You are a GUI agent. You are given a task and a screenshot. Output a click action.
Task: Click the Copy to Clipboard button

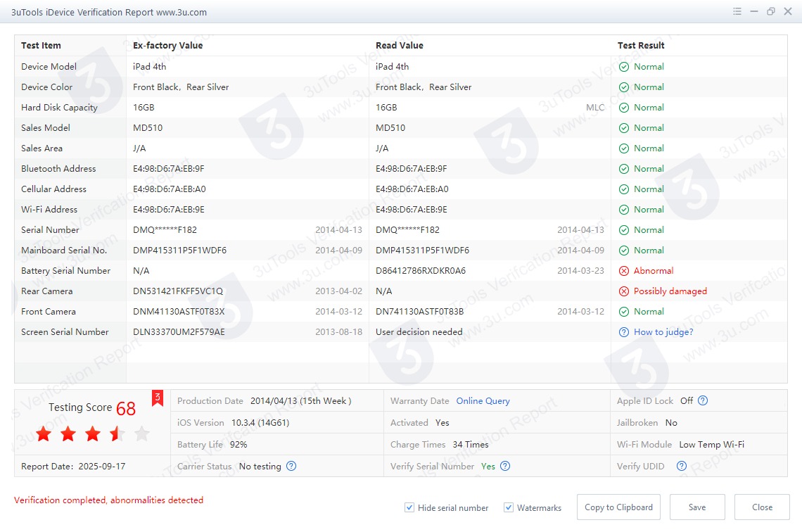(618, 507)
